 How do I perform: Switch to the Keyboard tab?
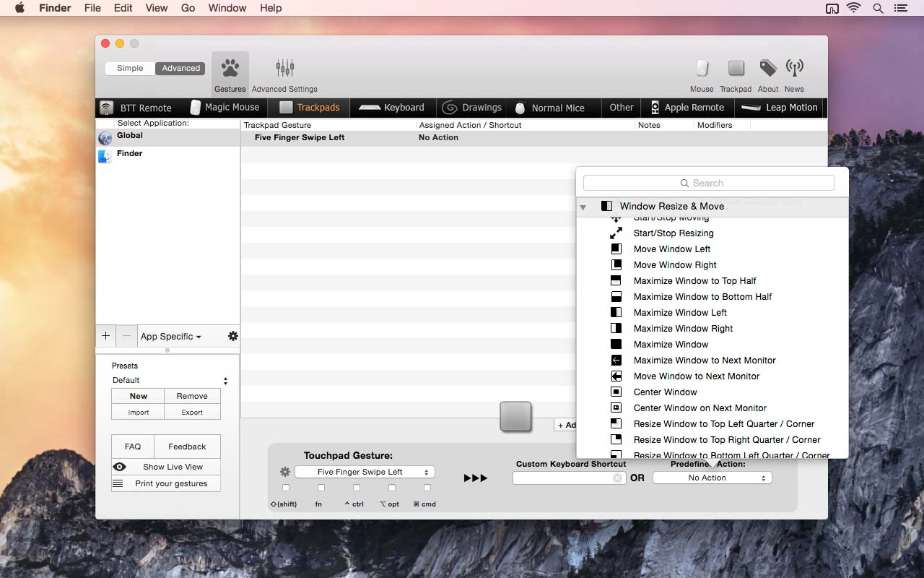click(392, 108)
